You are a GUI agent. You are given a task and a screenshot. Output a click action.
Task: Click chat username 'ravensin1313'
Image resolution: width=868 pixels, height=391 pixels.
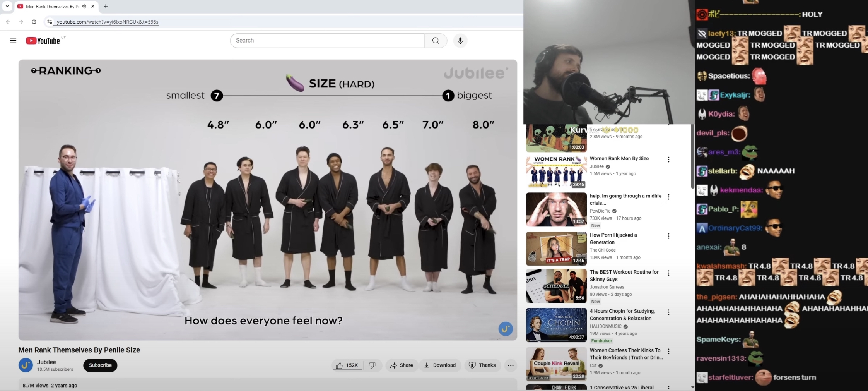pos(720,358)
